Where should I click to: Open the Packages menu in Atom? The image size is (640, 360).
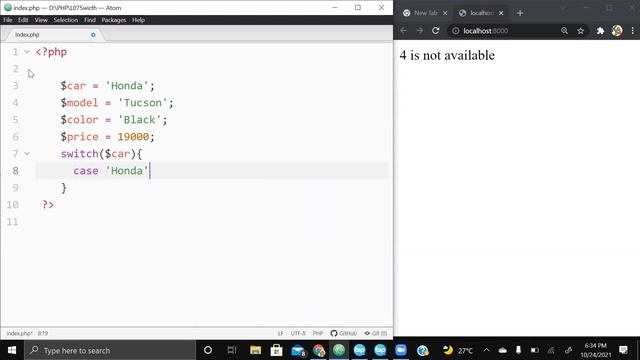pos(114,20)
